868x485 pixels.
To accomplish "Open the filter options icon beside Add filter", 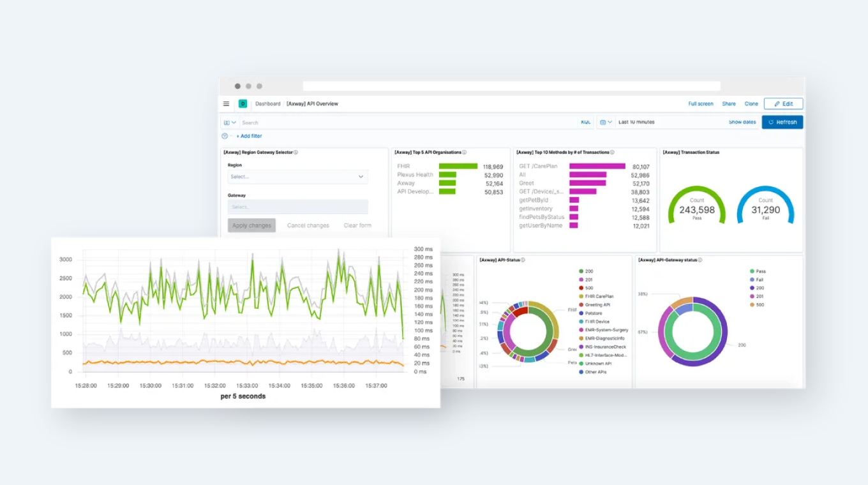I will click(225, 136).
